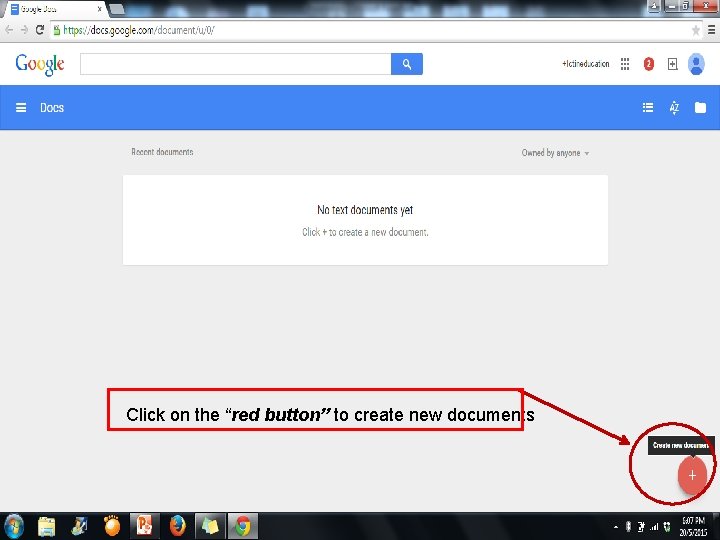Click the blue search button
The height and width of the screenshot is (540, 720).
point(407,64)
